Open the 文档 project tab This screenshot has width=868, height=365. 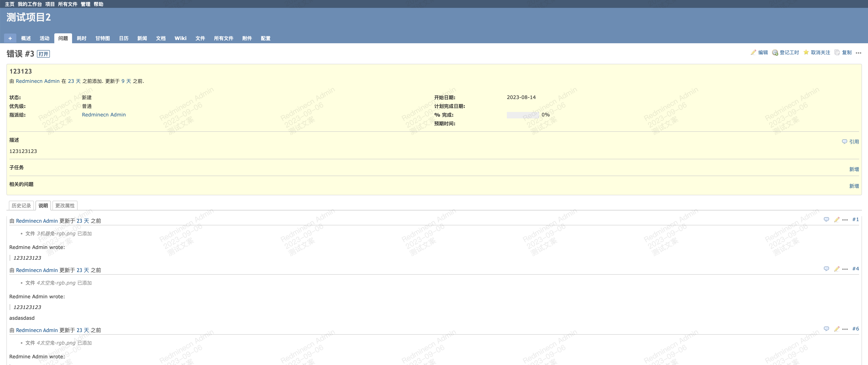click(x=161, y=38)
